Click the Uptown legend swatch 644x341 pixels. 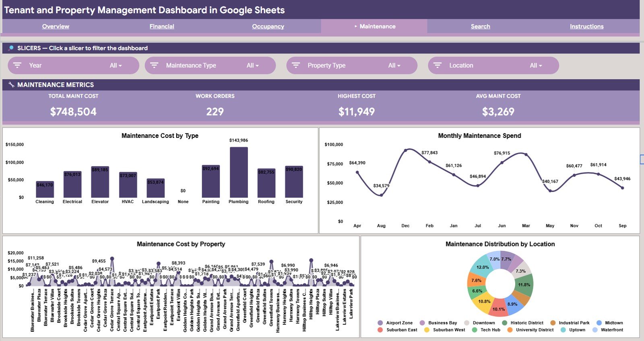(x=563, y=330)
